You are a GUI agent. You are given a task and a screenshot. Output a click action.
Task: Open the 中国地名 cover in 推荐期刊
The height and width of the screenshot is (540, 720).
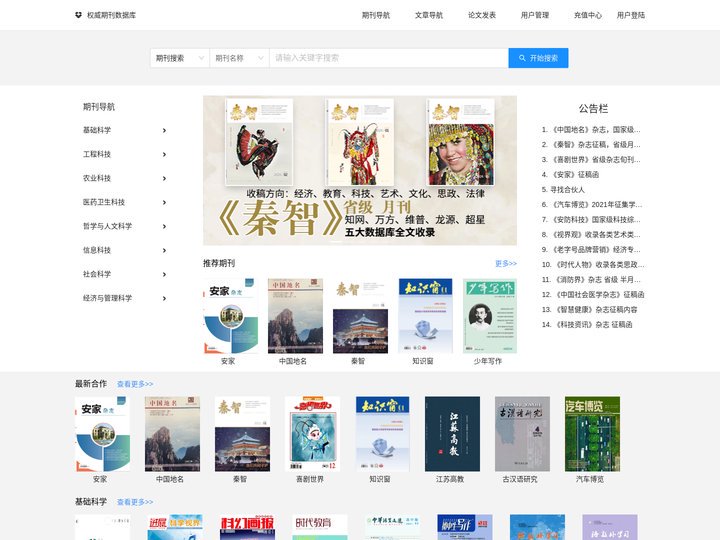(295, 316)
